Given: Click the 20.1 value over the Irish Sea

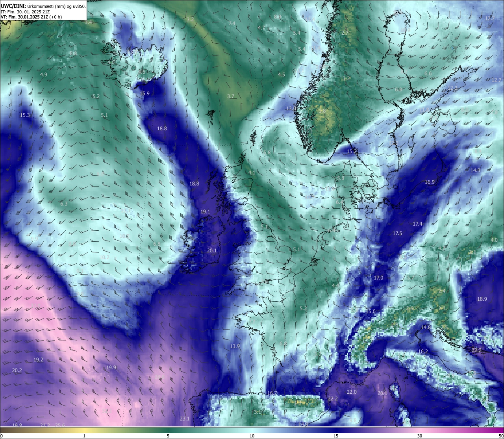Looking at the screenshot, I should click(212, 250).
